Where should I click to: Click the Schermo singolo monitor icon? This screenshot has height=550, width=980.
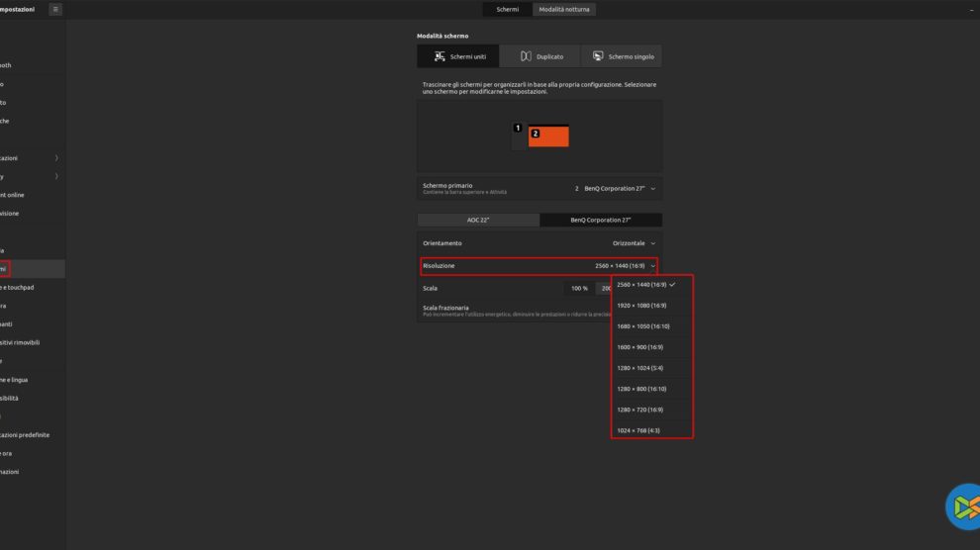(598, 56)
